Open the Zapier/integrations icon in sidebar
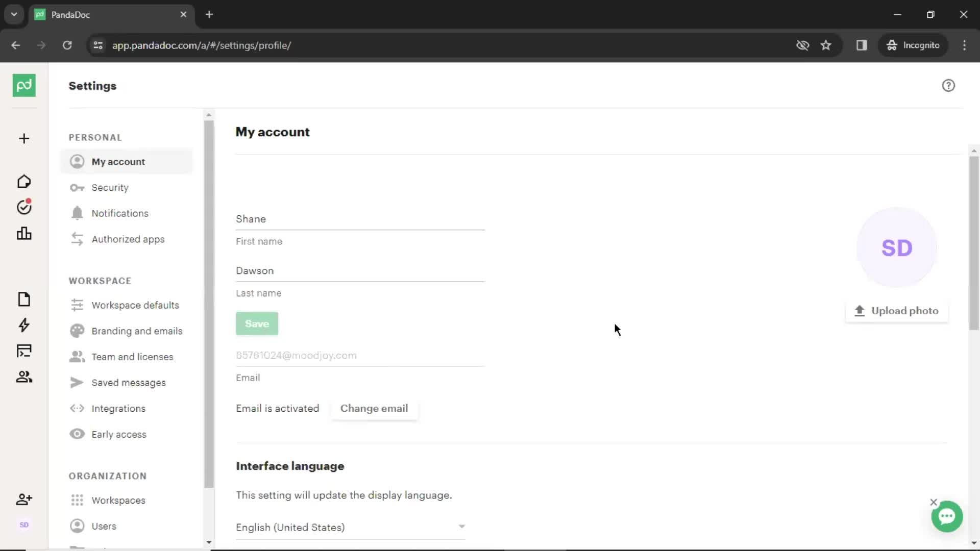Screen dimensions: 980x551 pyautogui.click(x=24, y=325)
